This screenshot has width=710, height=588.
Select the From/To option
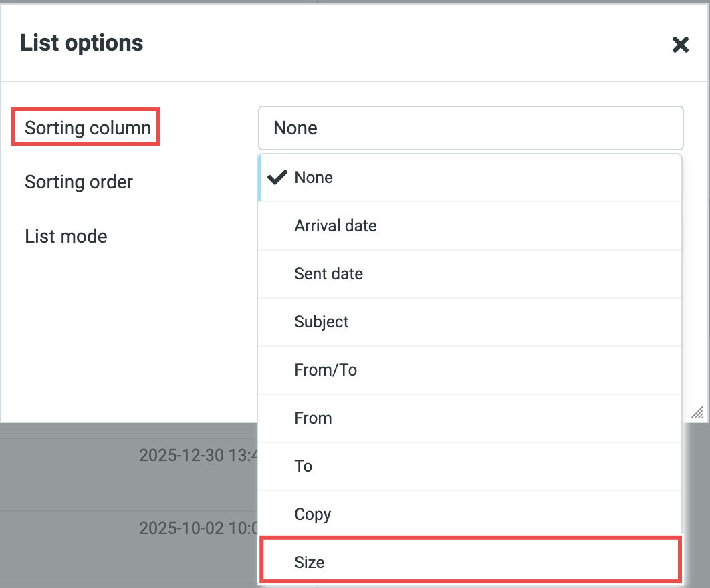pyautogui.click(x=326, y=370)
